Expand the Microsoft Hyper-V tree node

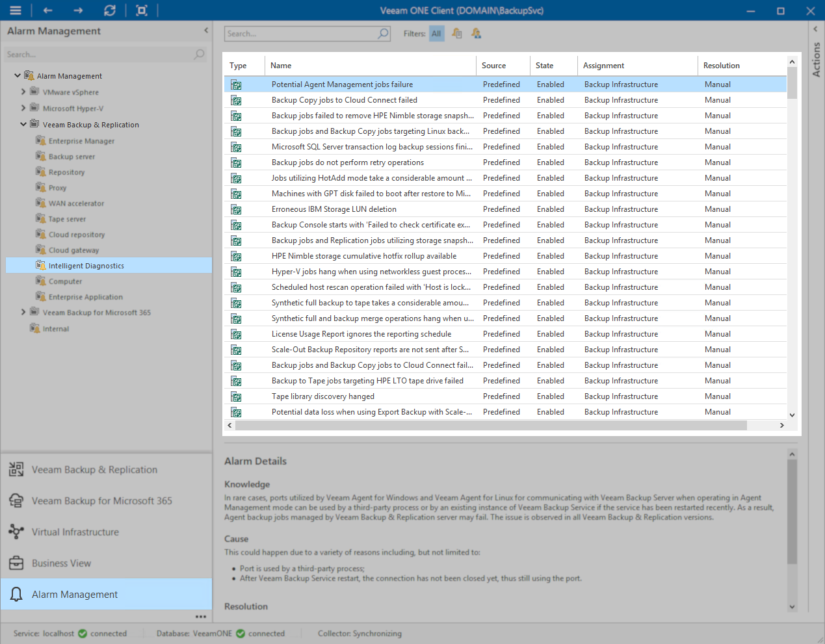point(23,108)
